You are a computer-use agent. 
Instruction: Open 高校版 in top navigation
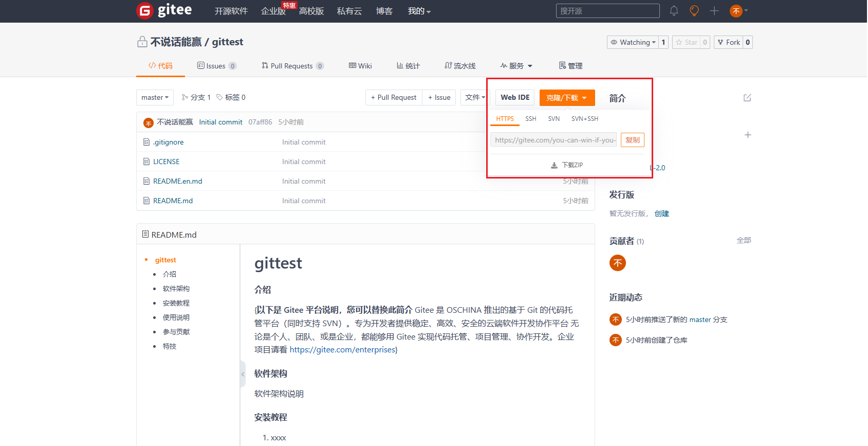(311, 11)
